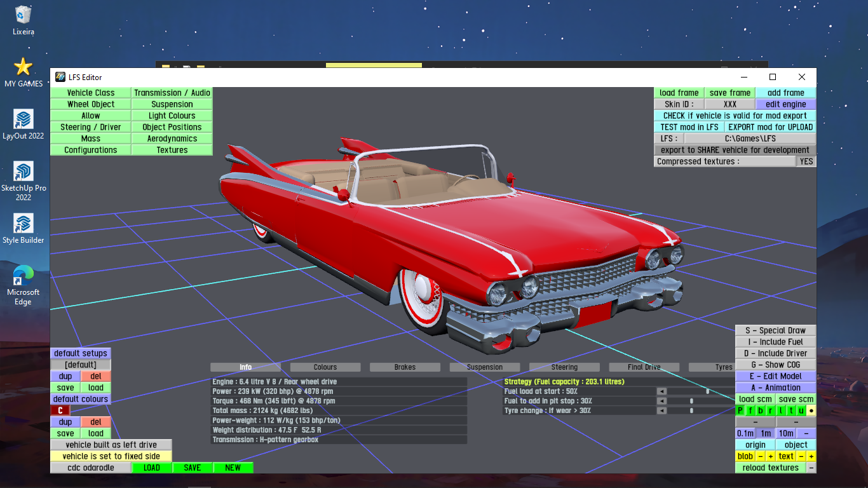Toggle S - Special Draw
This screenshot has height=488, width=868.
click(x=776, y=330)
